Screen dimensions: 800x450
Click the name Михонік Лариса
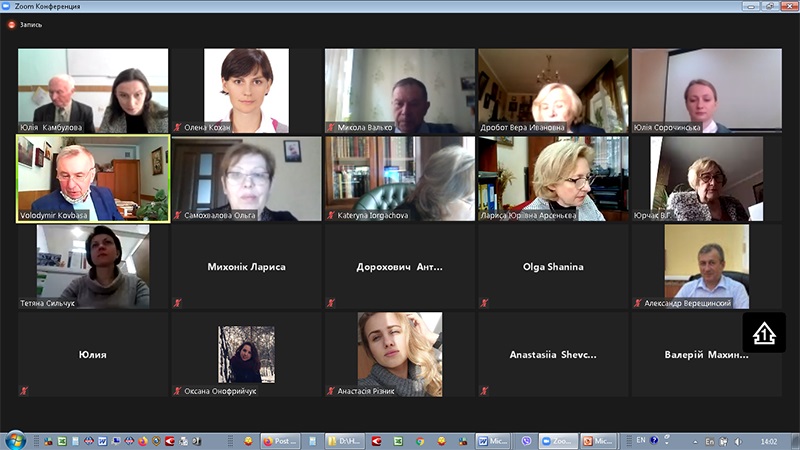(246, 267)
